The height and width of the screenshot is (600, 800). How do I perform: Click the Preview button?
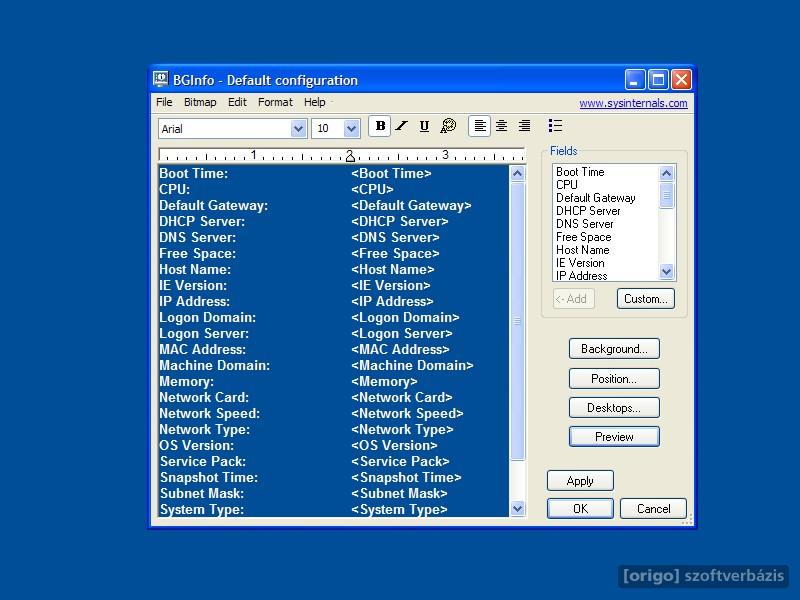(614, 437)
